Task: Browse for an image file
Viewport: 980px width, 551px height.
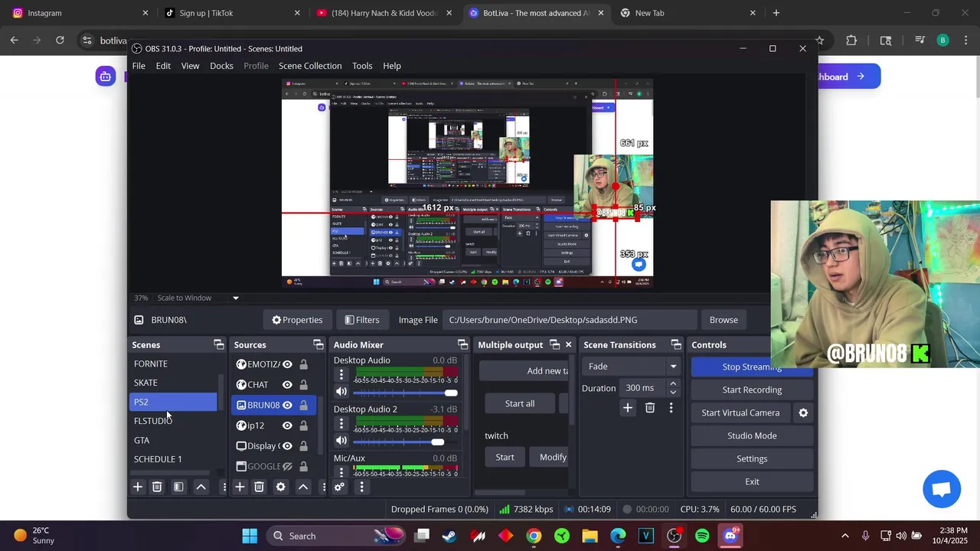Action: [724, 320]
